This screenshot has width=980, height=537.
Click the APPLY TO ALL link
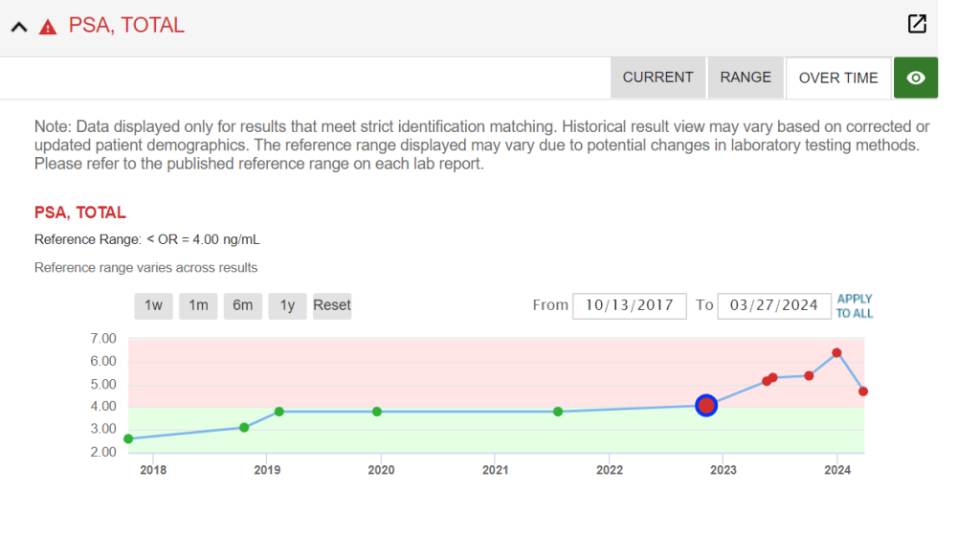pyautogui.click(x=855, y=306)
